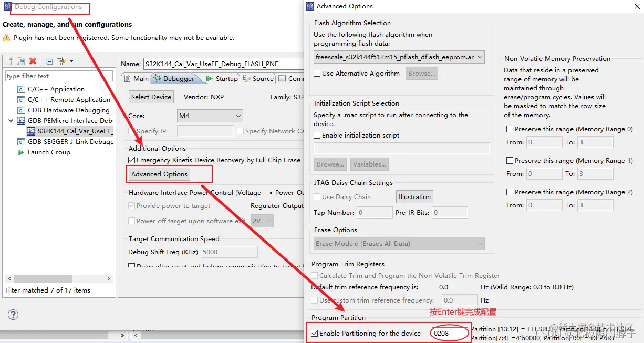The image size is (644, 343).
Task: Click the "Filter matched 7 of 17 items" text
Action: tap(48, 290)
